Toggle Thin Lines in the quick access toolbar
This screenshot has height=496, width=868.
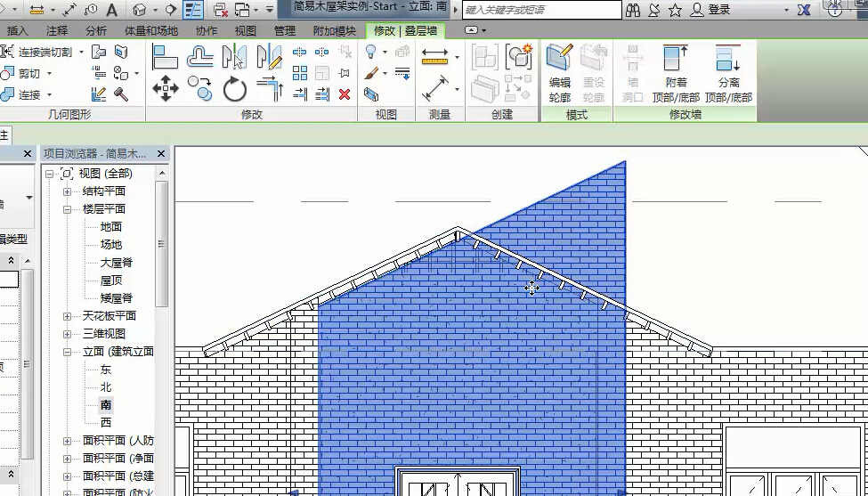(x=193, y=10)
